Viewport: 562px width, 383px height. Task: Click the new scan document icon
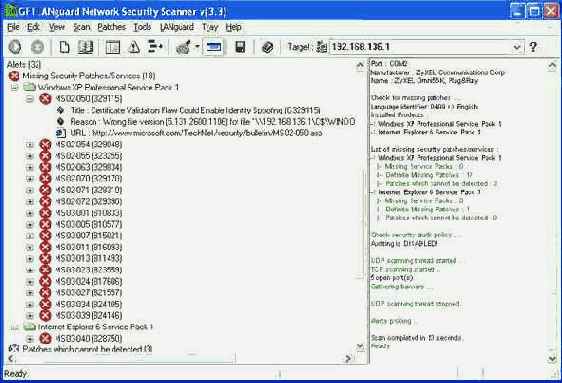point(64,47)
